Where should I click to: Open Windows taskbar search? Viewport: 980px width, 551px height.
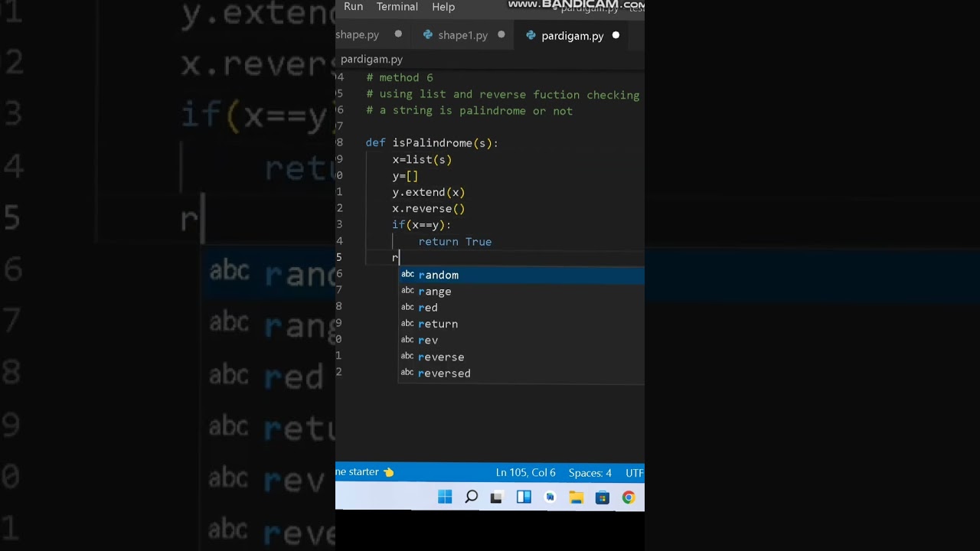coord(472,497)
